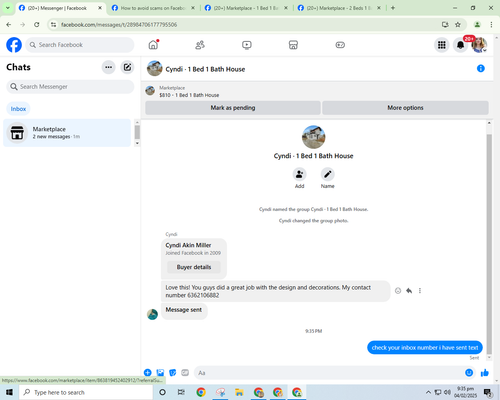Open more actions plus icon in composer
This screenshot has width=500, height=400.
(x=148, y=373)
